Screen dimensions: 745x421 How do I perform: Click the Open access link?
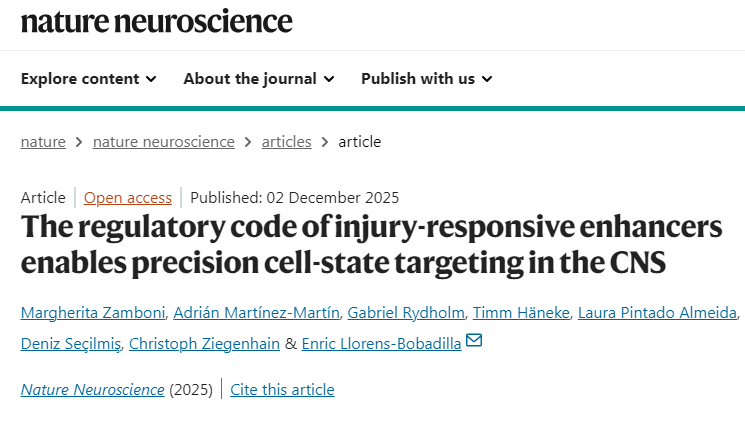click(128, 197)
